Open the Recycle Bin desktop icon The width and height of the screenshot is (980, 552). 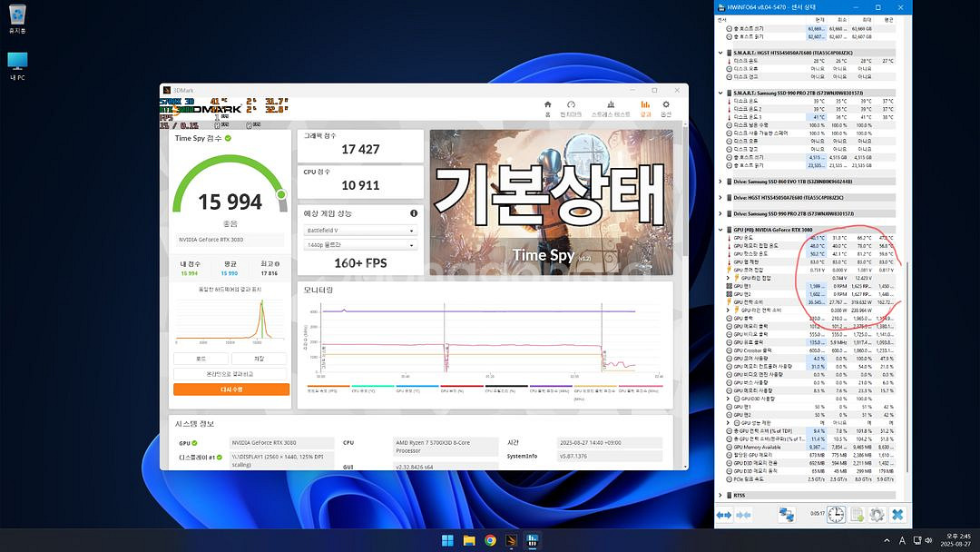17,19
